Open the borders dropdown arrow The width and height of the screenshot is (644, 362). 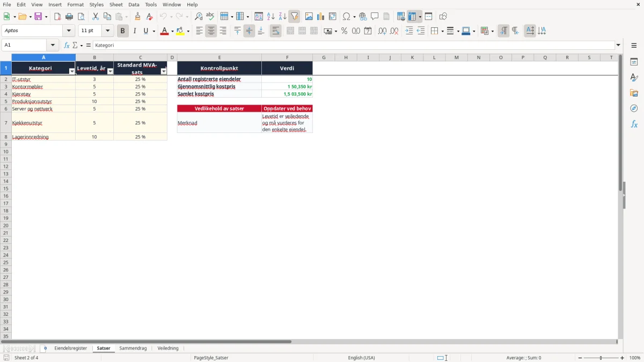click(x=442, y=31)
